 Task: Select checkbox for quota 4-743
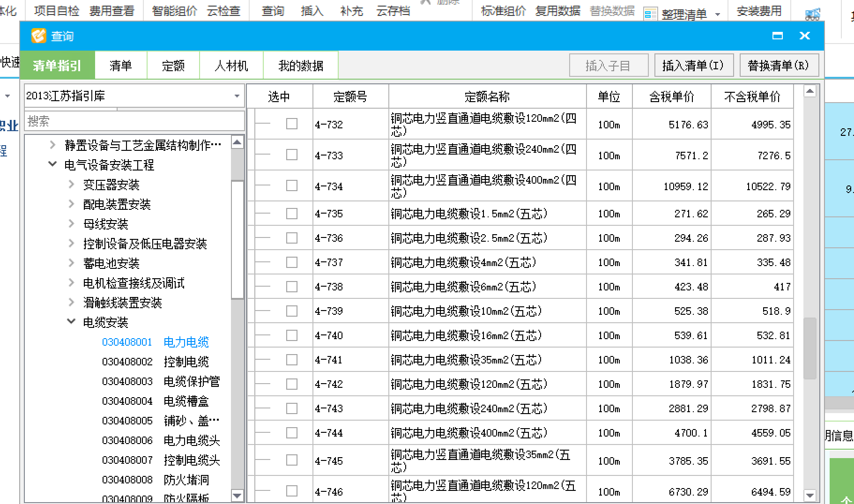coord(292,408)
